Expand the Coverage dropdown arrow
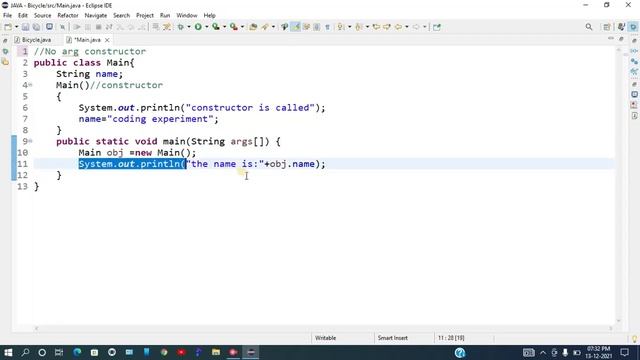The width and height of the screenshot is (640, 360). click(x=224, y=27)
